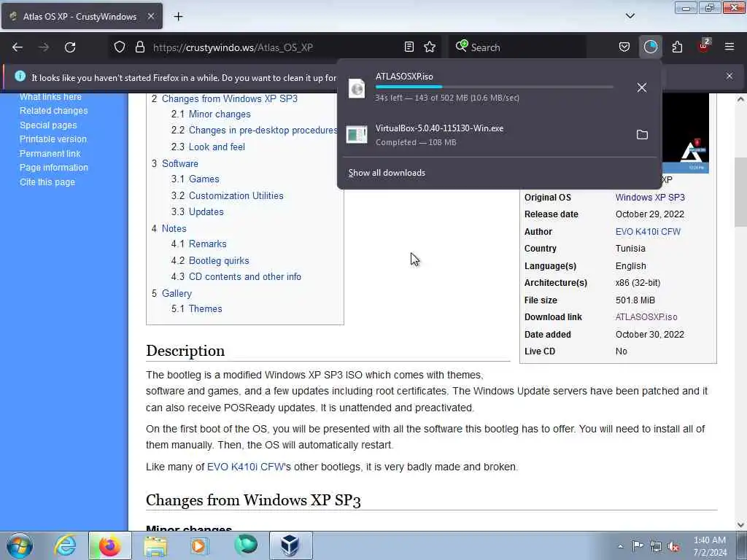Open the Windows Start menu orb

coord(20,545)
